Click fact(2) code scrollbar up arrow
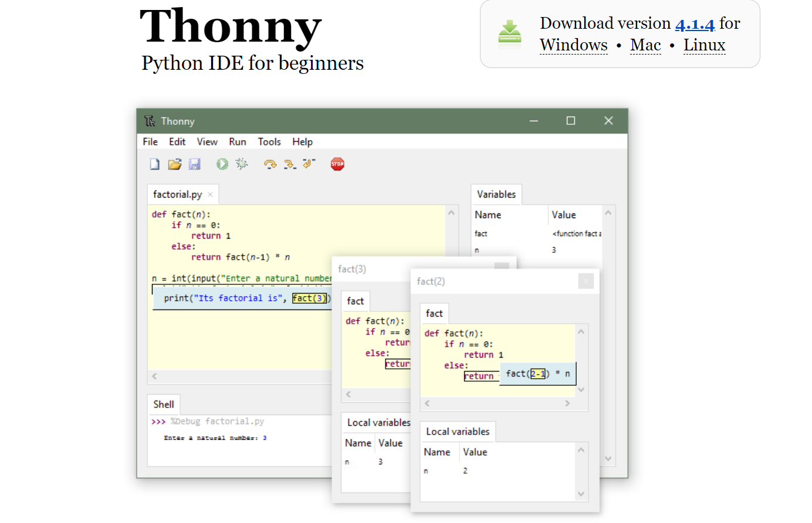812x523 pixels. click(581, 332)
